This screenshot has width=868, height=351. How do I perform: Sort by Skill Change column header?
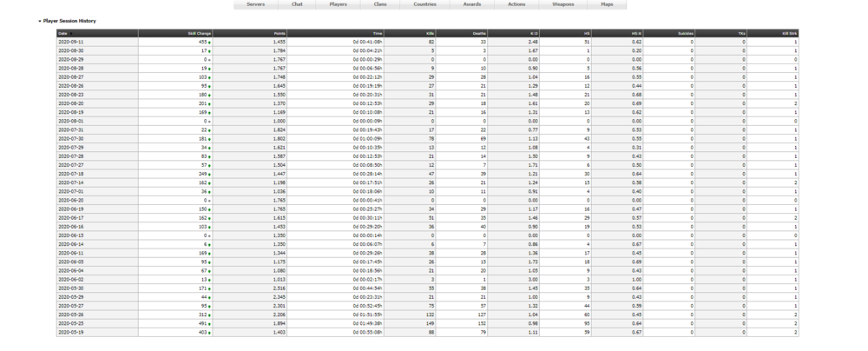tap(199, 33)
